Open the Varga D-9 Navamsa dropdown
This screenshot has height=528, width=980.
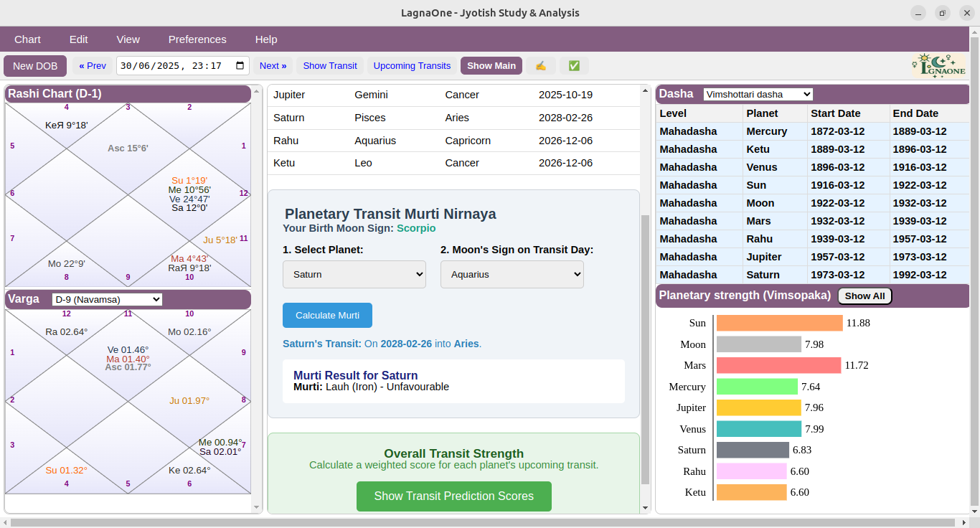click(x=108, y=299)
